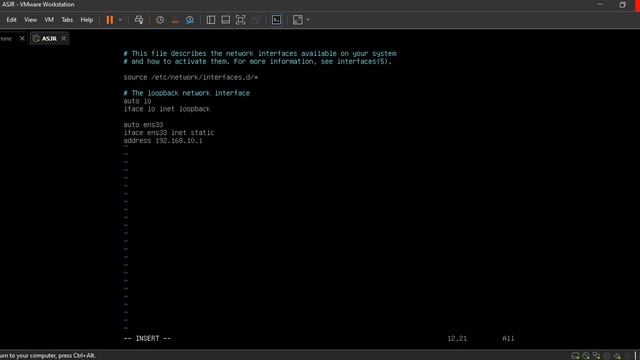Click the 'auto ens33' line
The image size is (640, 360).
pyautogui.click(x=143, y=125)
